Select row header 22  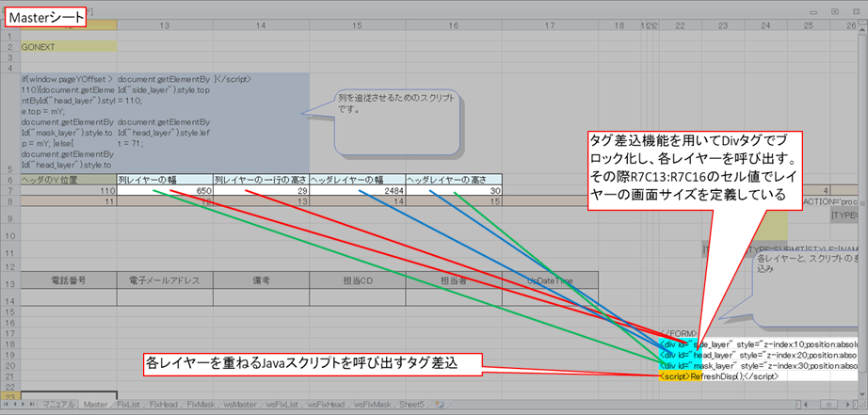coord(10,386)
